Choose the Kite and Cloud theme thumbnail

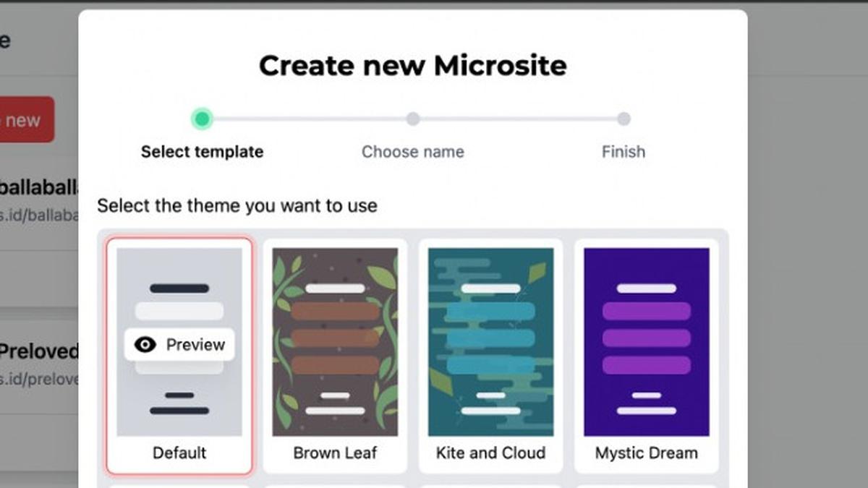coord(490,342)
